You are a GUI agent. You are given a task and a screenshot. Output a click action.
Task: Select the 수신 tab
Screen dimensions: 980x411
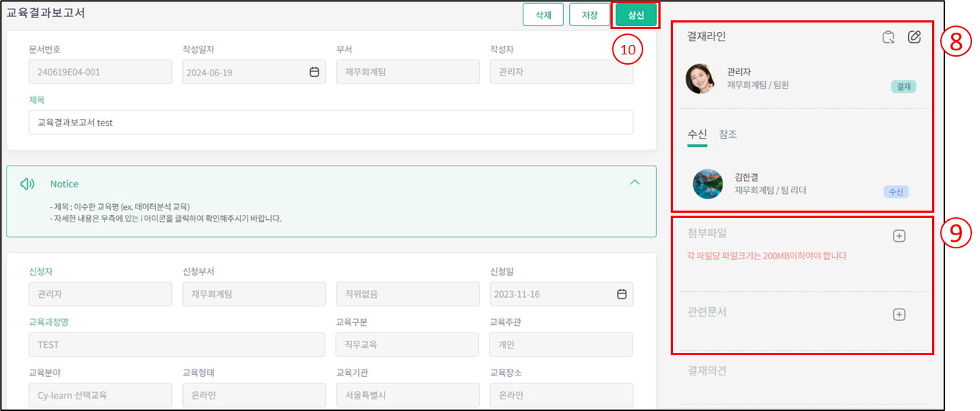coord(697,134)
